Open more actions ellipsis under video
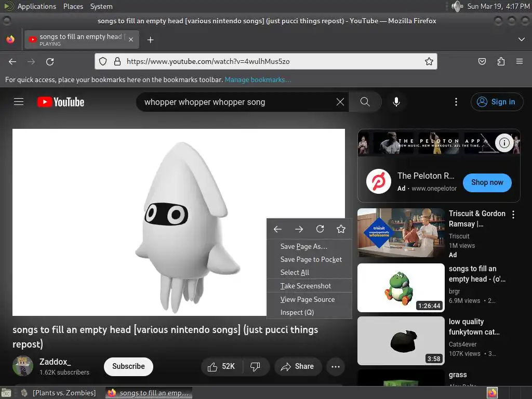The image size is (532, 399). (x=336, y=366)
